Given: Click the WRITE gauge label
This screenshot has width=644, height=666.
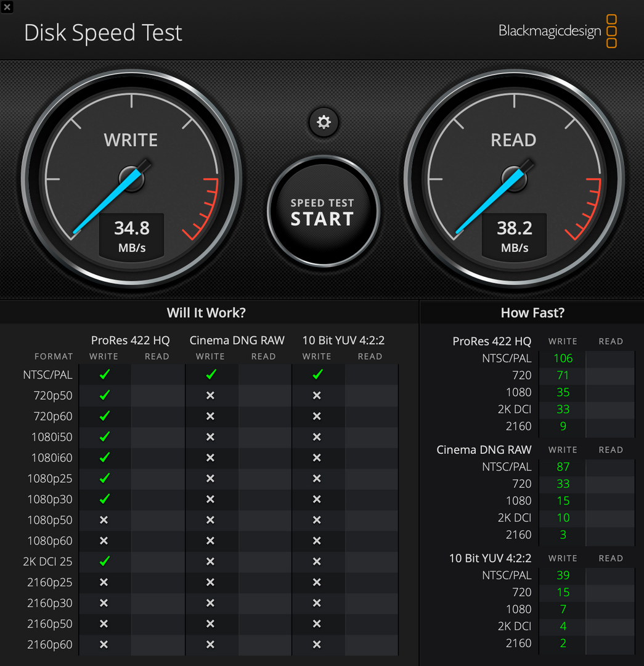Looking at the screenshot, I should [131, 140].
